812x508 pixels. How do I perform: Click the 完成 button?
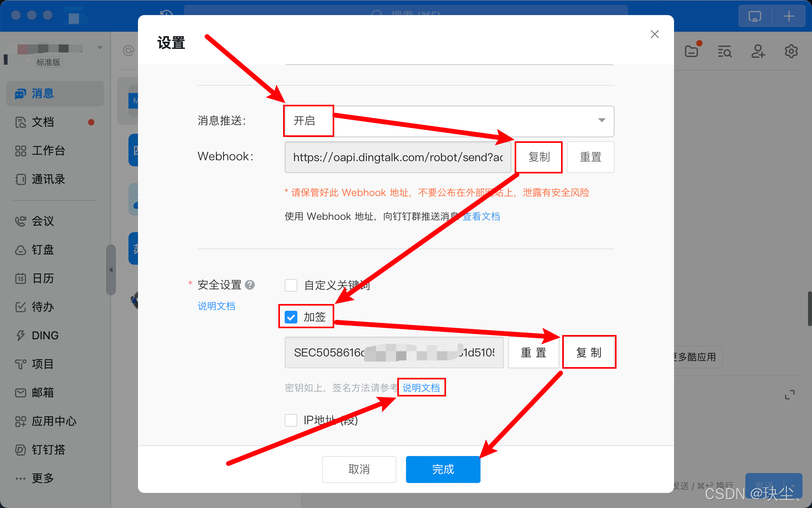point(443,469)
